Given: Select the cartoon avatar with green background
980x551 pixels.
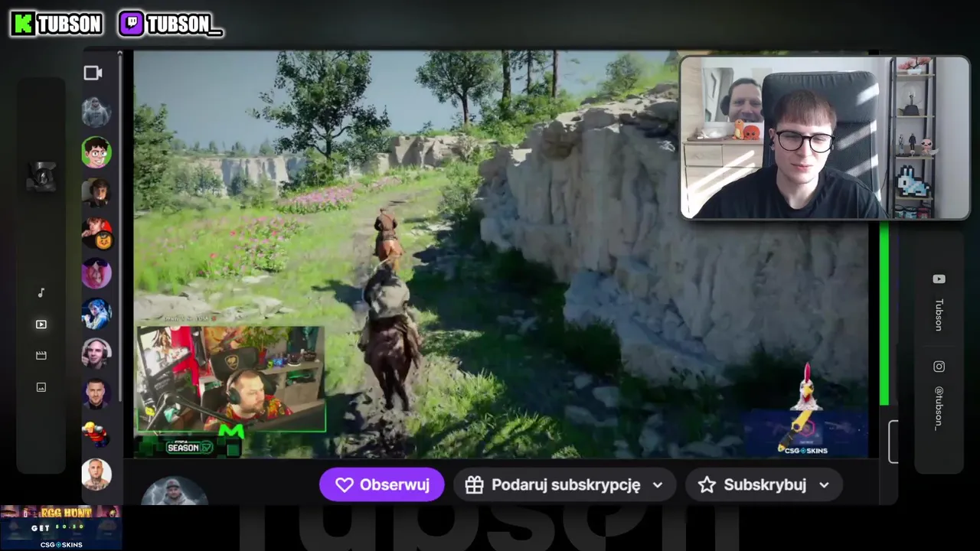Looking at the screenshot, I should [96, 152].
